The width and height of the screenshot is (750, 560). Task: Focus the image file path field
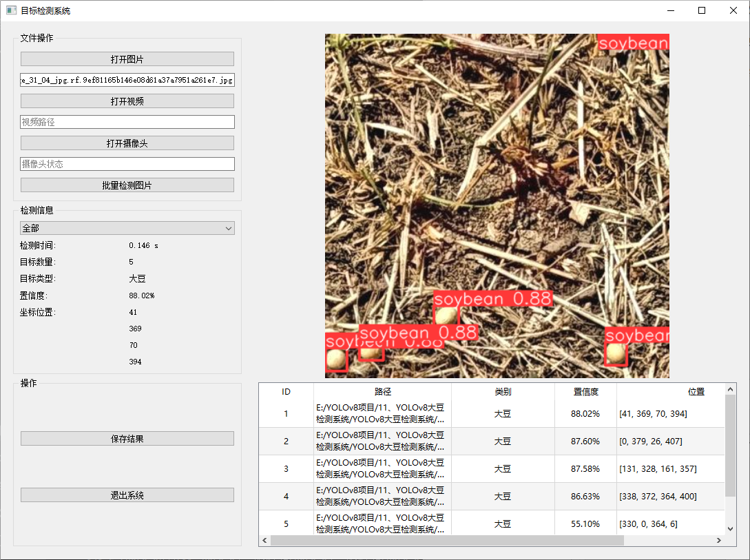(x=127, y=80)
